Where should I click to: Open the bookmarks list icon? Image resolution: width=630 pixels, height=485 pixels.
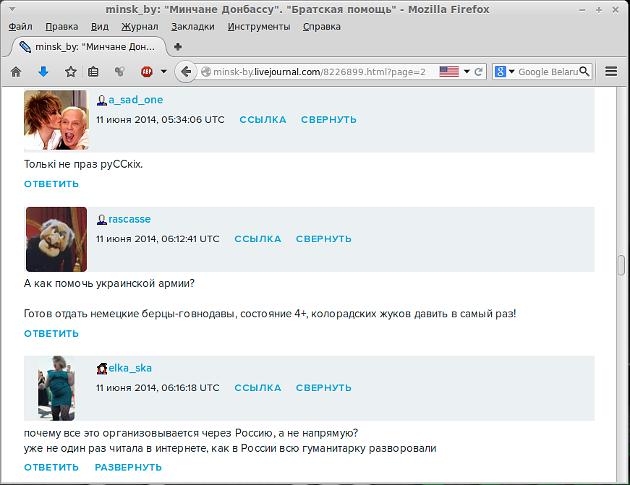pyautogui.click(x=93, y=72)
